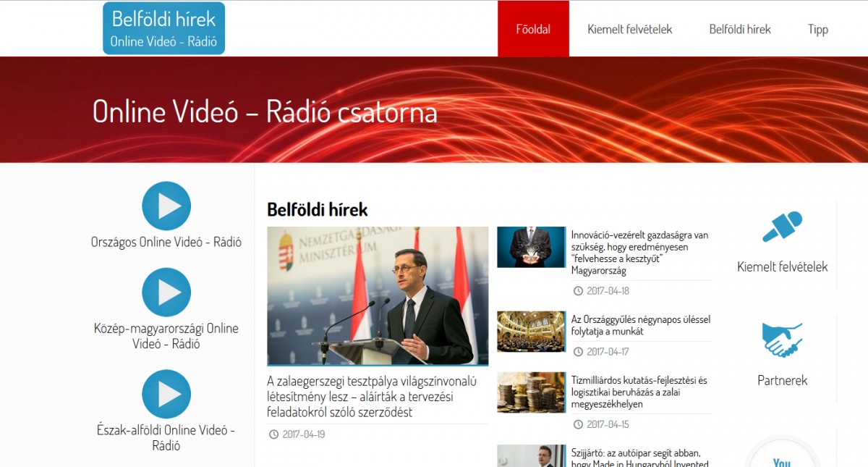This screenshot has width=868, height=467.
Task: Switch to Belföldi hírek in the navigation
Action: point(740,29)
